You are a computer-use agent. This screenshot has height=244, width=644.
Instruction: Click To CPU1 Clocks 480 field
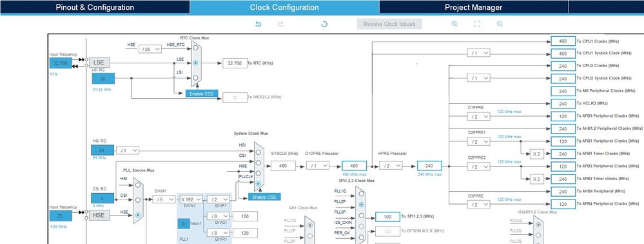(563, 41)
